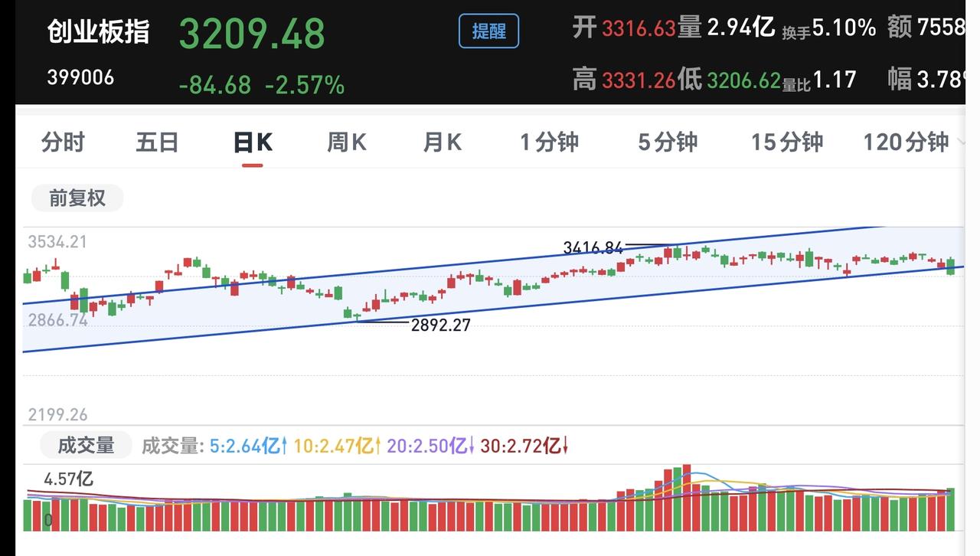Viewport: 980px width, 556px height.
Task: Toggle the yellow 10-day volume average 10:2.47亿
Action: [x=337, y=445]
